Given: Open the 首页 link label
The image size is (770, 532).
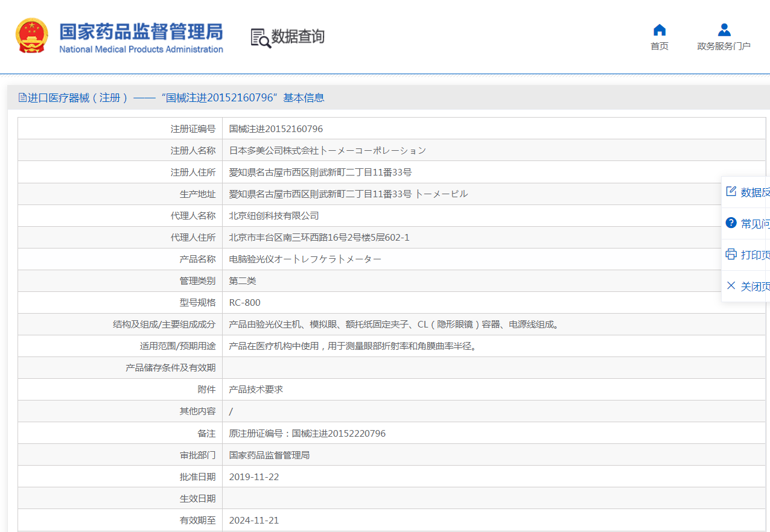Looking at the screenshot, I should 660,46.
